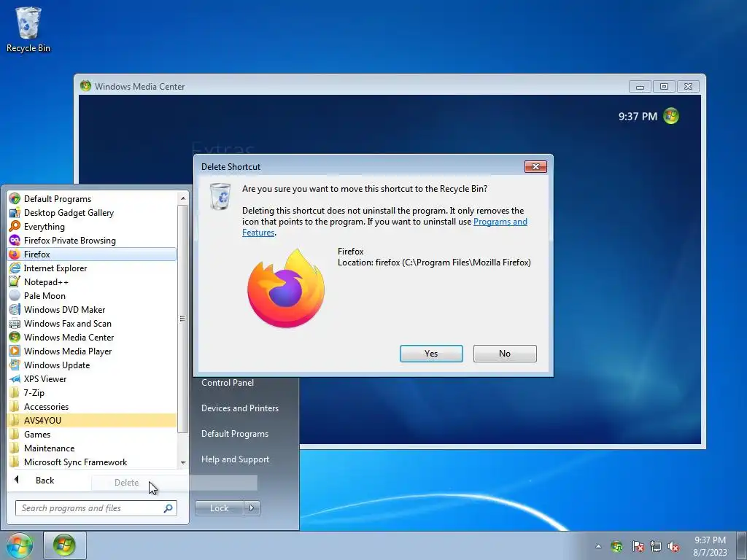This screenshot has height=560, width=747.
Task: Maximize the Windows Media Center window
Action: point(664,86)
